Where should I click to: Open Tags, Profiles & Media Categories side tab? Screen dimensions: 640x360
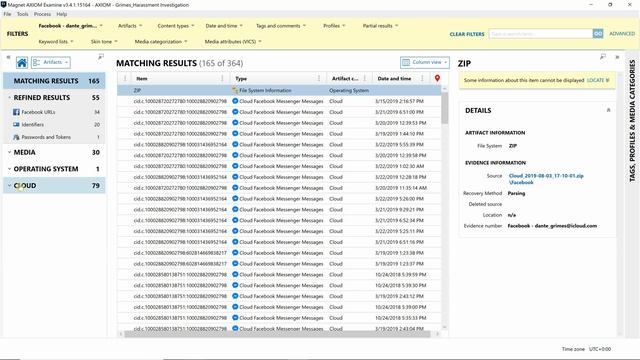point(632,120)
